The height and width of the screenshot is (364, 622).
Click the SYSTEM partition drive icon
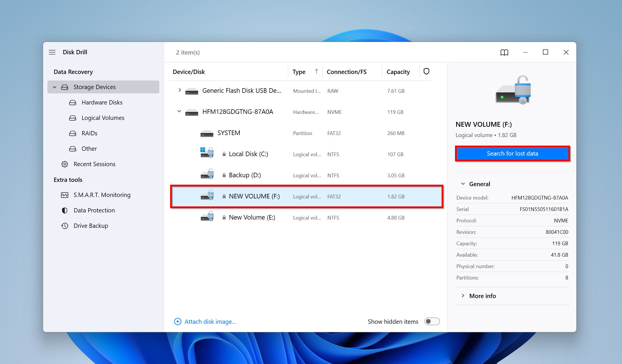[207, 134]
